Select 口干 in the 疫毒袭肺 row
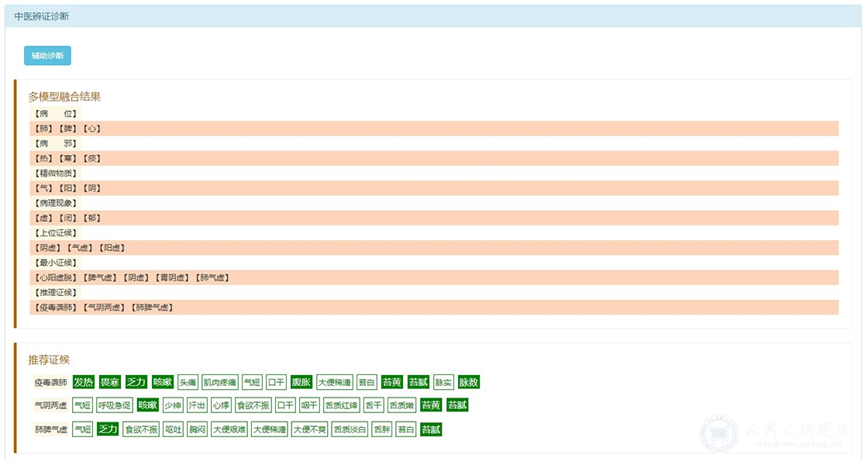Screen dimensions: 868x465 tap(276, 382)
